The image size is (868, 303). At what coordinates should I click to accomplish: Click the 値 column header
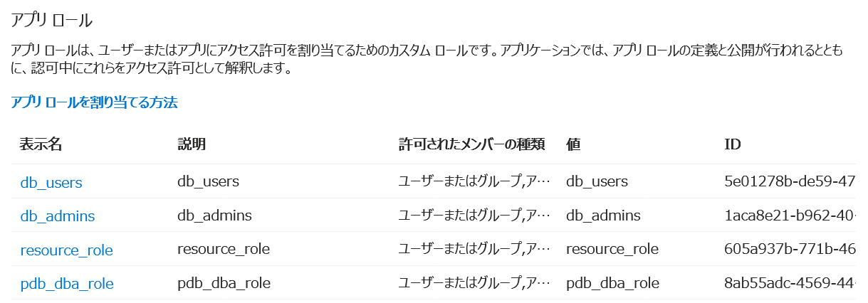(x=574, y=144)
